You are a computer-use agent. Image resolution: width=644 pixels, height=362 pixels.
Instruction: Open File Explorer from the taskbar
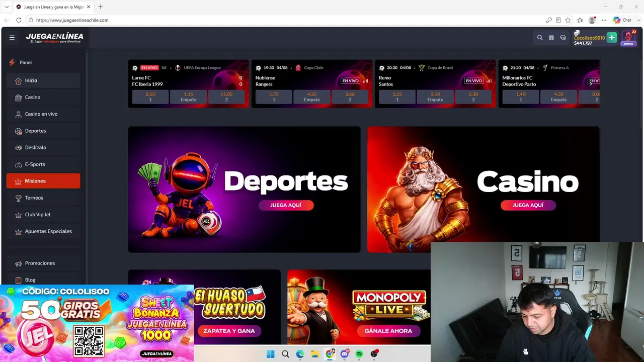click(315, 354)
